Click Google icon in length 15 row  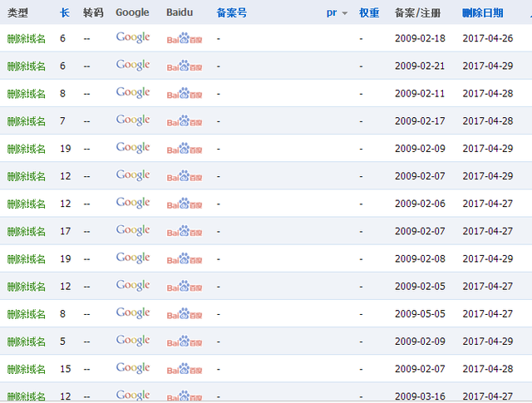133,367
